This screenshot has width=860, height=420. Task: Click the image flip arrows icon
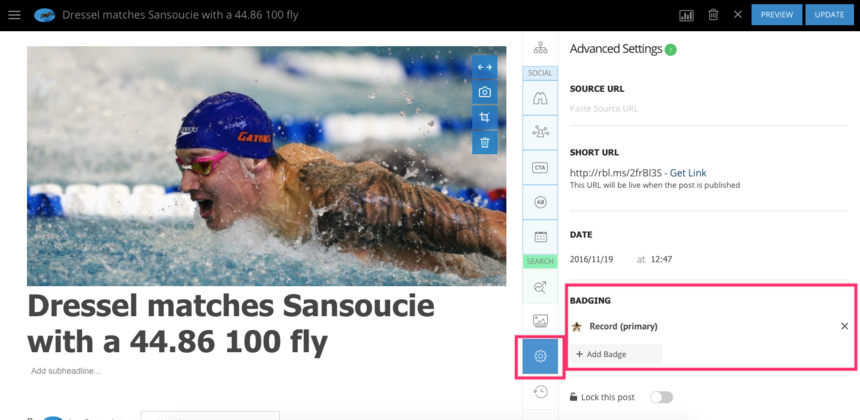click(484, 67)
